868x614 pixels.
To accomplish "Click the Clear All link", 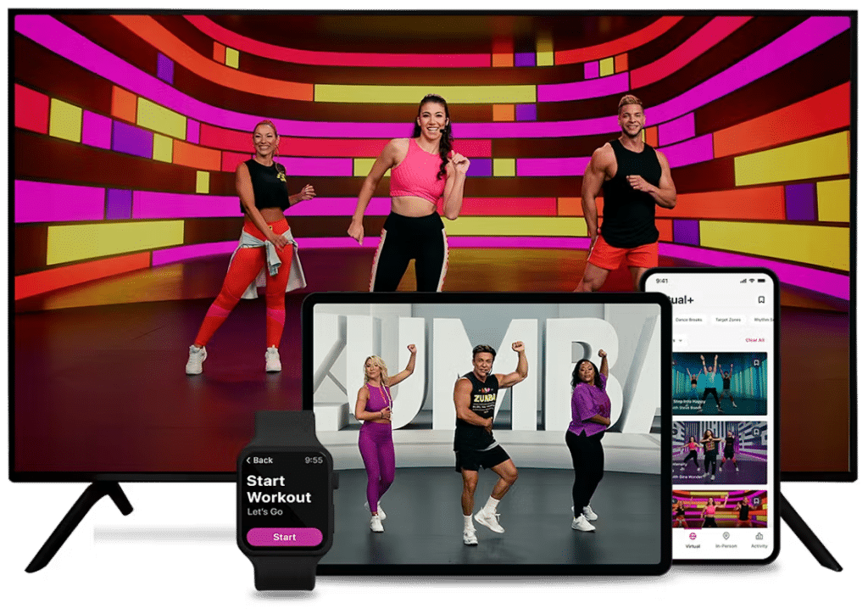I will (754, 340).
